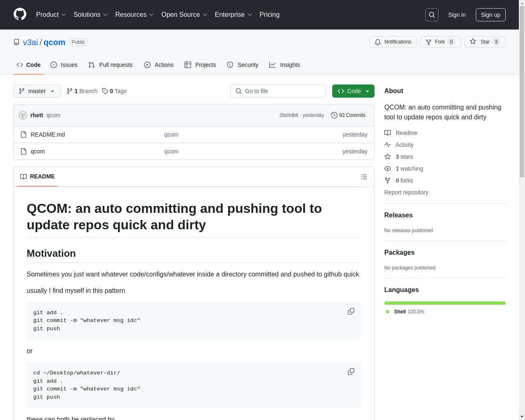Viewport: 525px width, 420px height.
Task: Open the v3ai owner link
Action: 30,42
